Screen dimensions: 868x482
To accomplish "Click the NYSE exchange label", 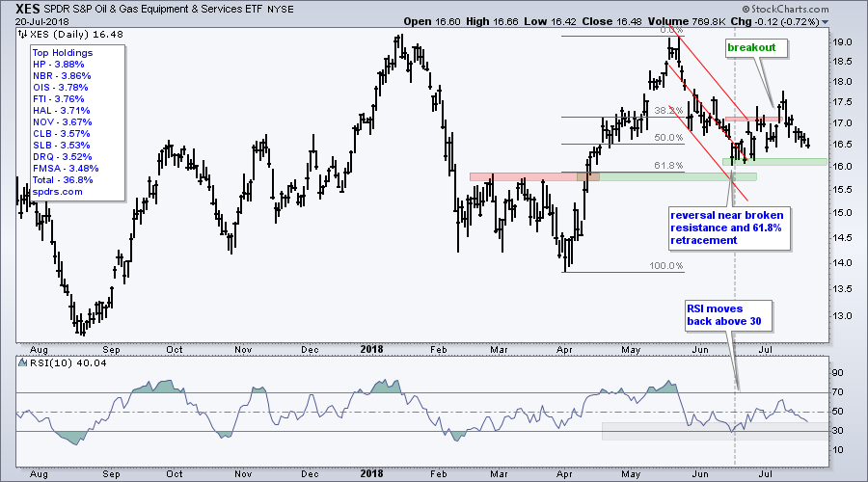I will point(280,10).
